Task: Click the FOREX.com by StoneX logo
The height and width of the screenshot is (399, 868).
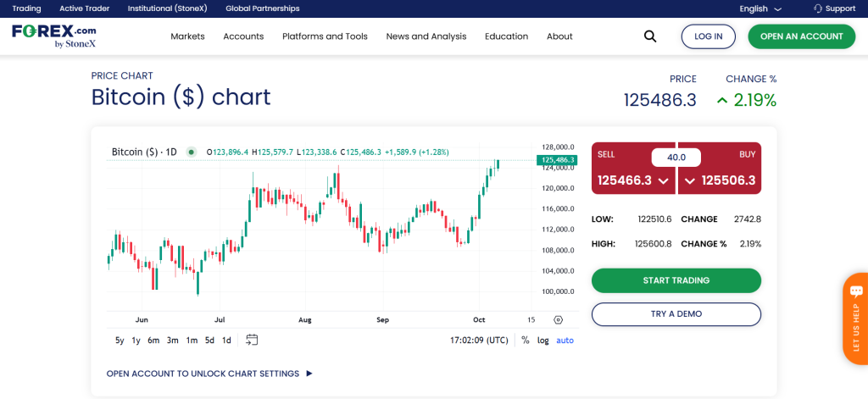Action: pyautogui.click(x=54, y=36)
